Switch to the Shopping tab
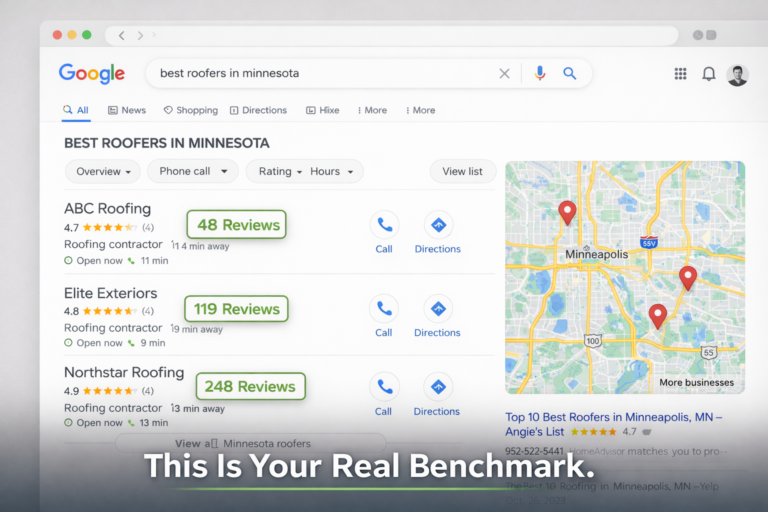 [191, 110]
